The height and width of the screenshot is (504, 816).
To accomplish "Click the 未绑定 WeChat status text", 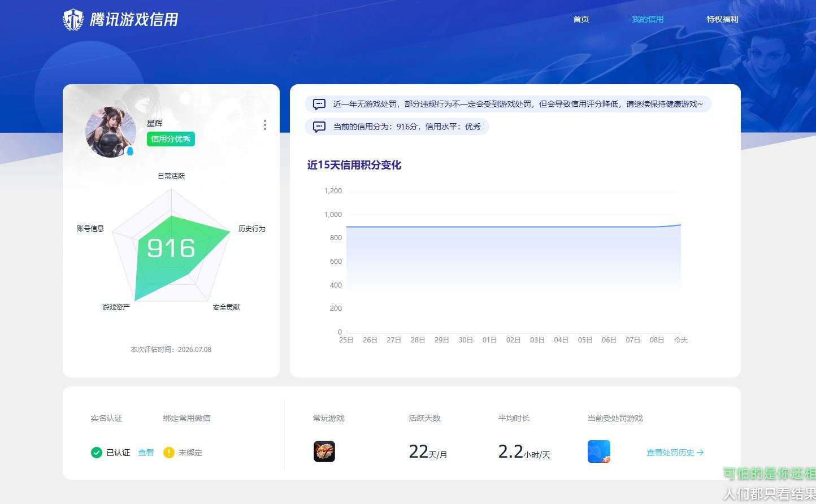I will click(x=190, y=453).
